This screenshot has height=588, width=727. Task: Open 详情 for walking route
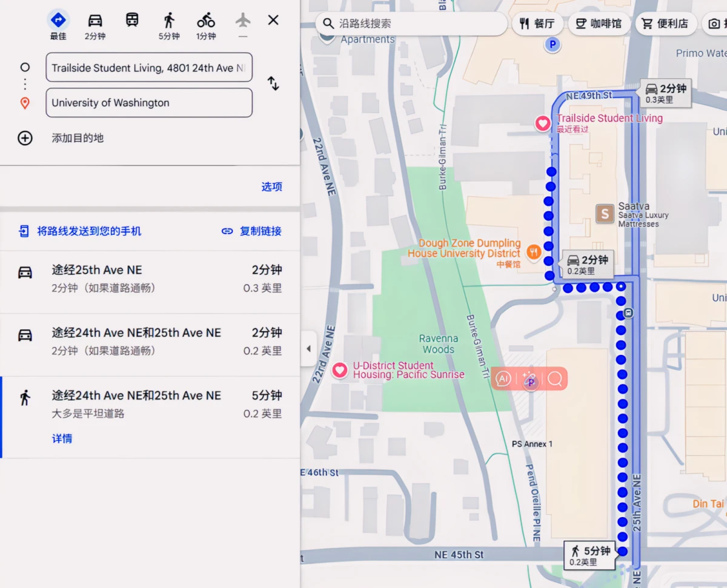(62, 438)
